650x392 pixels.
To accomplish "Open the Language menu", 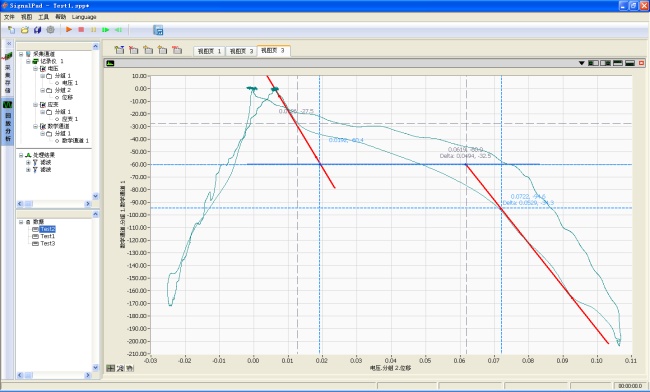I will coord(84,17).
